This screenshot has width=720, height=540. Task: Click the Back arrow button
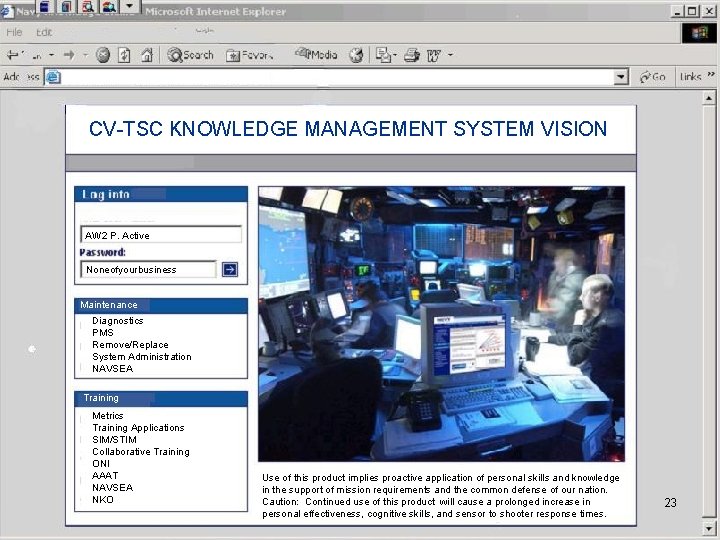click(13, 56)
